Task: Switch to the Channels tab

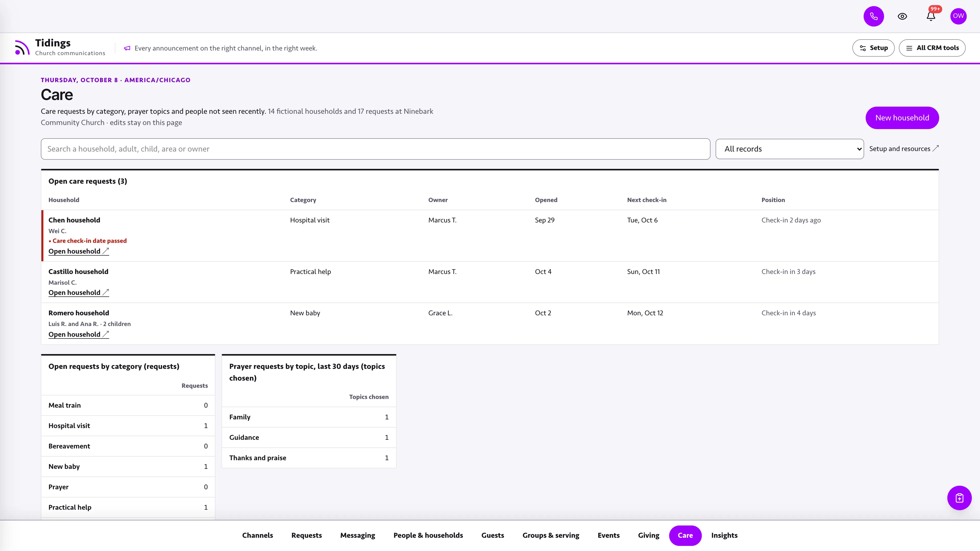Action: [x=258, y=535]
